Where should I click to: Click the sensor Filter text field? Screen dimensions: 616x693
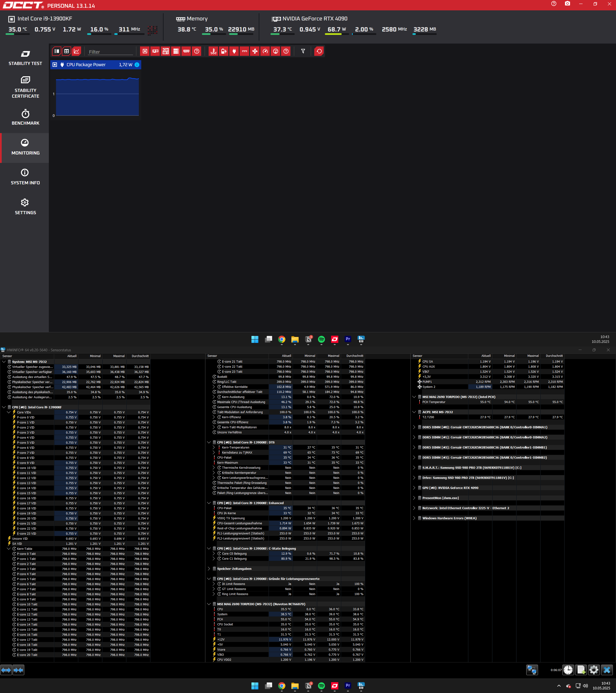(x=110, y=52)
